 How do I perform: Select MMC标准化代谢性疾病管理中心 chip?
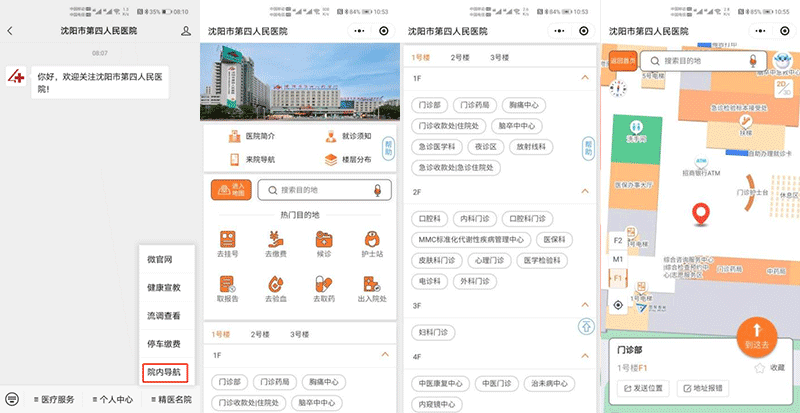click(x=471, y=239)
